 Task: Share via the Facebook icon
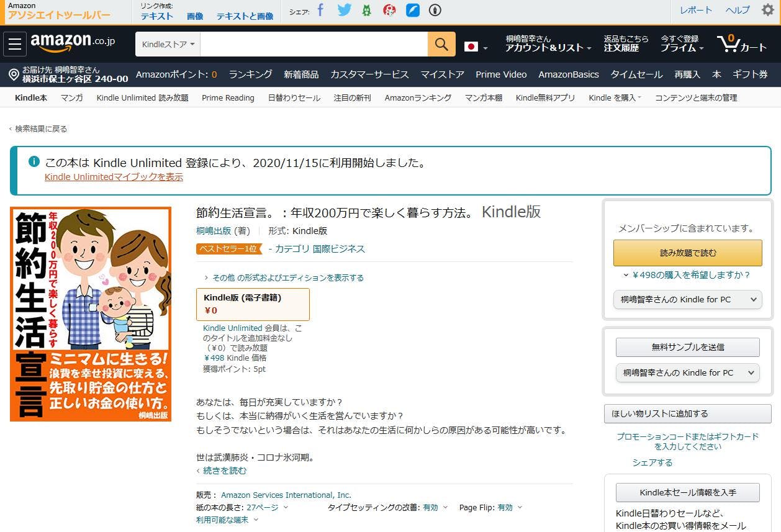[320, 10]
